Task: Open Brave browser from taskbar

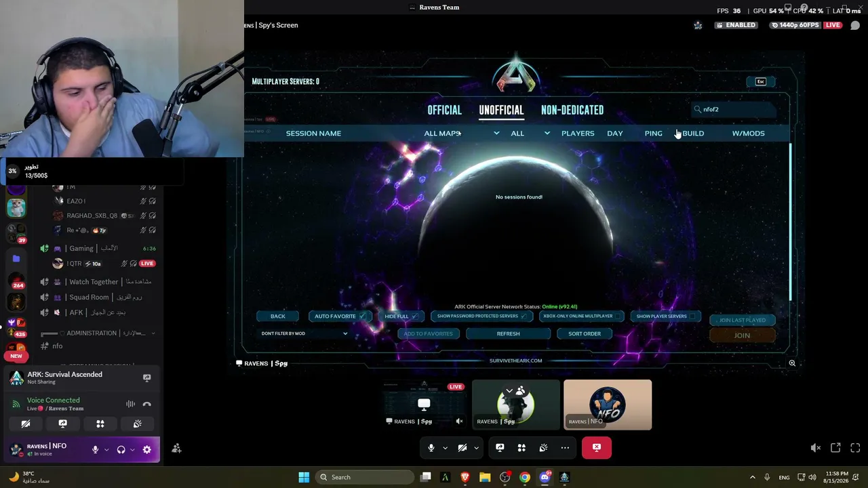Action: click(465, 477)
